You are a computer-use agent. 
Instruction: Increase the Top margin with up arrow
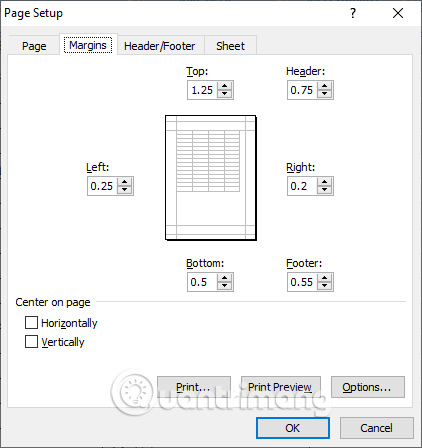(224, 86)
